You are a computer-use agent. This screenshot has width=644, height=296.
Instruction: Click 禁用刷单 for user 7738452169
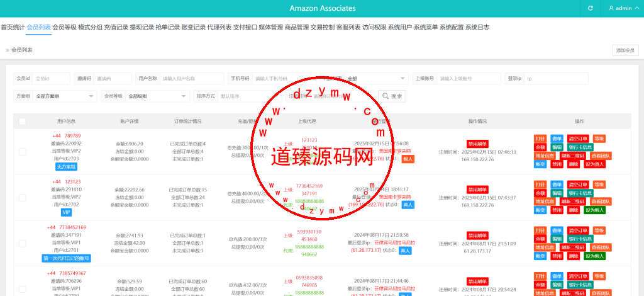[x=477, y=236]
